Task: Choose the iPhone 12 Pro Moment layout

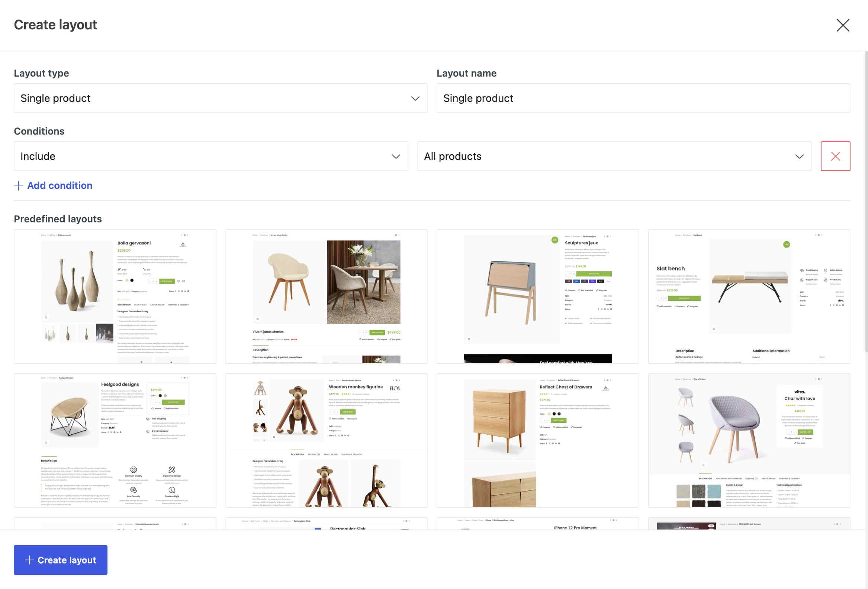Action: pyautogui.click(x=538, y=523)
